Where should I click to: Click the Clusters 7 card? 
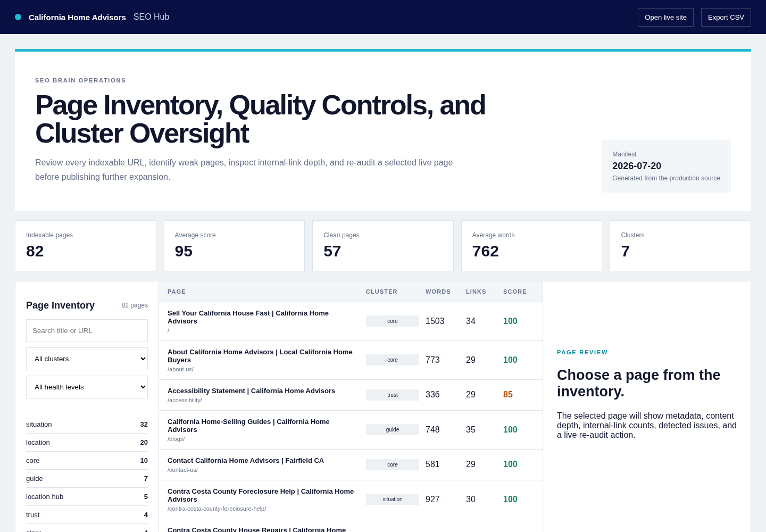(680, 246)
